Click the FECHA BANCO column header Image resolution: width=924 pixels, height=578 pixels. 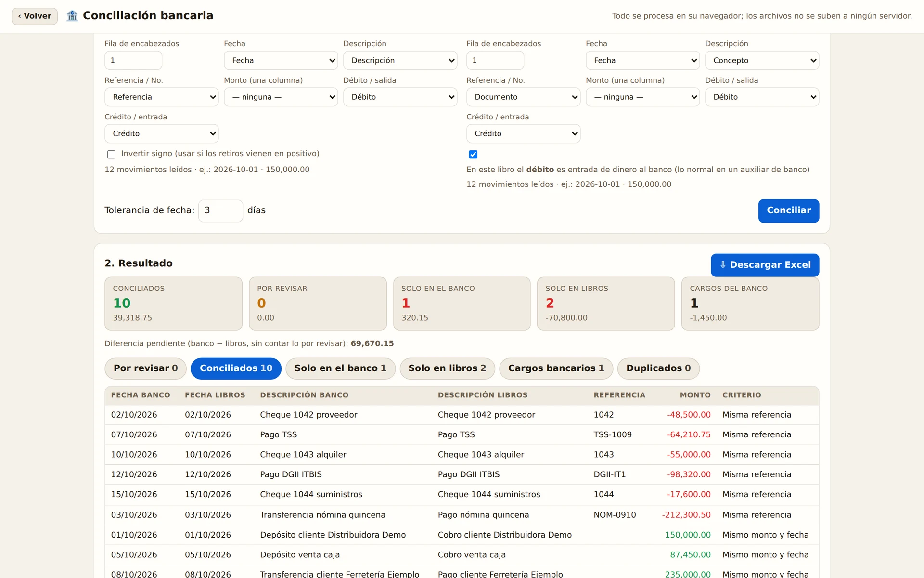coord(141,395)
